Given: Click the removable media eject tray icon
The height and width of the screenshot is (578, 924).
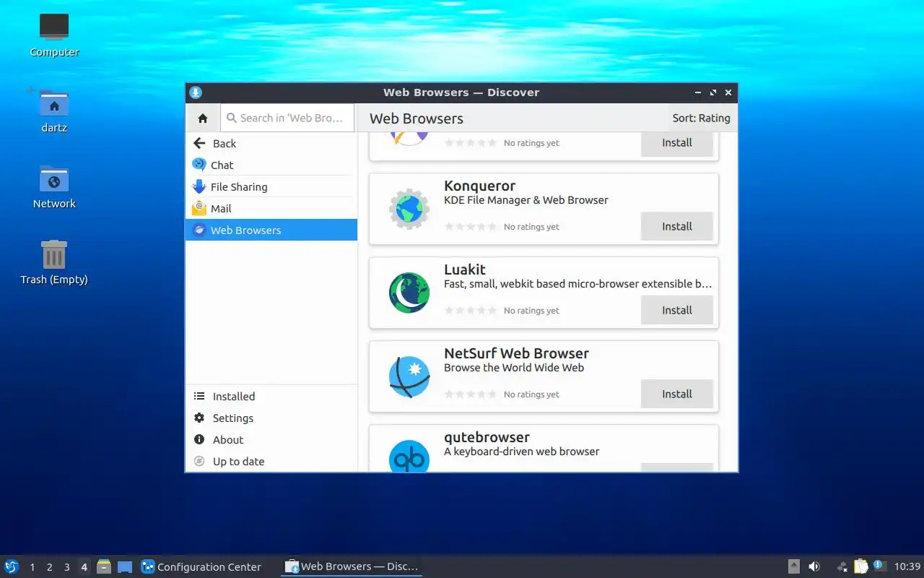Looking at the screenshot, I should tap(793, 566).
